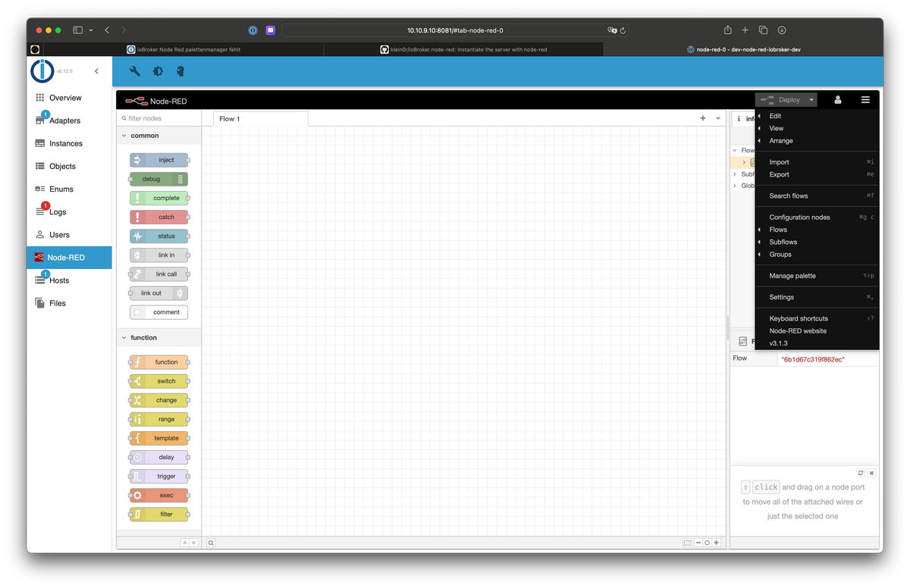Close the tips box
Viewport: 910px width, 588px height.
[x=872, y=473]
